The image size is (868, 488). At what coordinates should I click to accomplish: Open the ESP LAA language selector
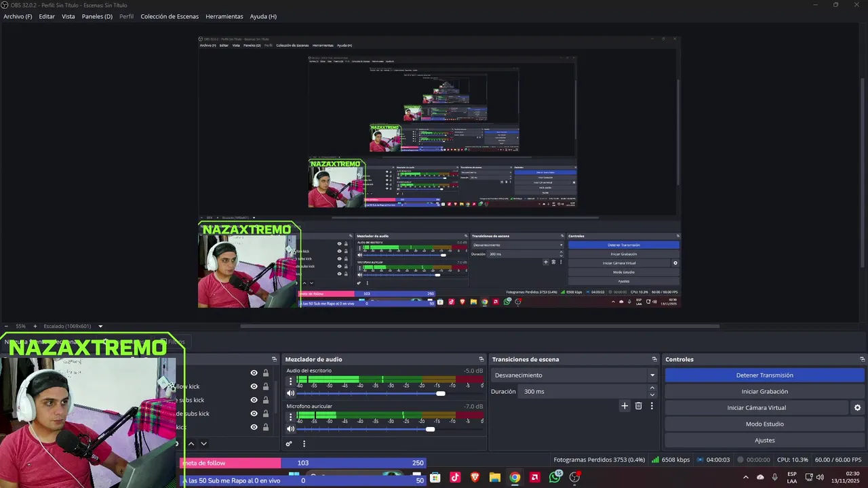click(792, 477)
